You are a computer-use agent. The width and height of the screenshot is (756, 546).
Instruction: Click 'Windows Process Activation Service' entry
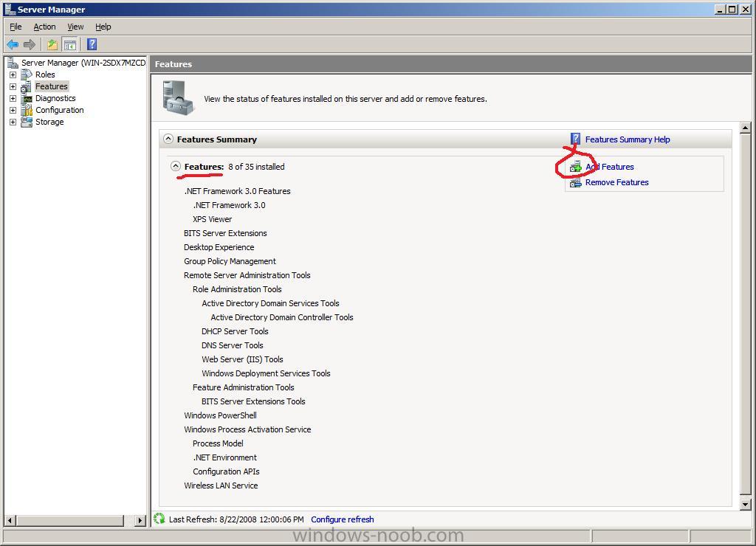click(247, 429)
